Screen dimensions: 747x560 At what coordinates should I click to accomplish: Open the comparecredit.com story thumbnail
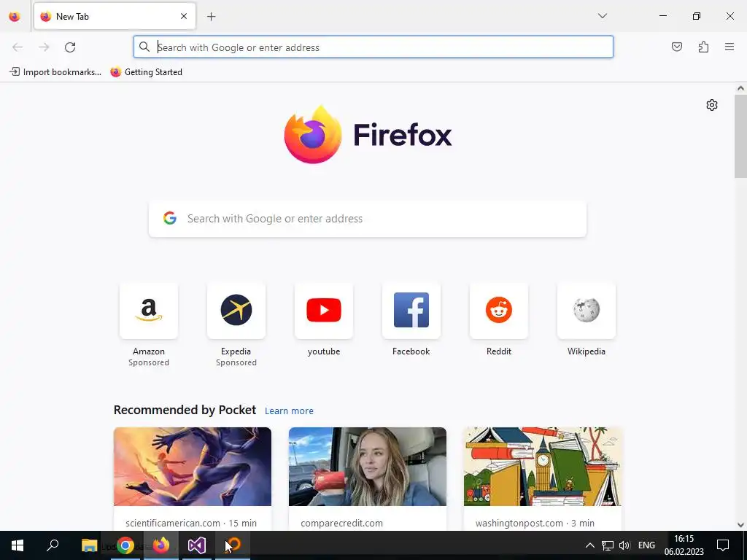point(368,467)
